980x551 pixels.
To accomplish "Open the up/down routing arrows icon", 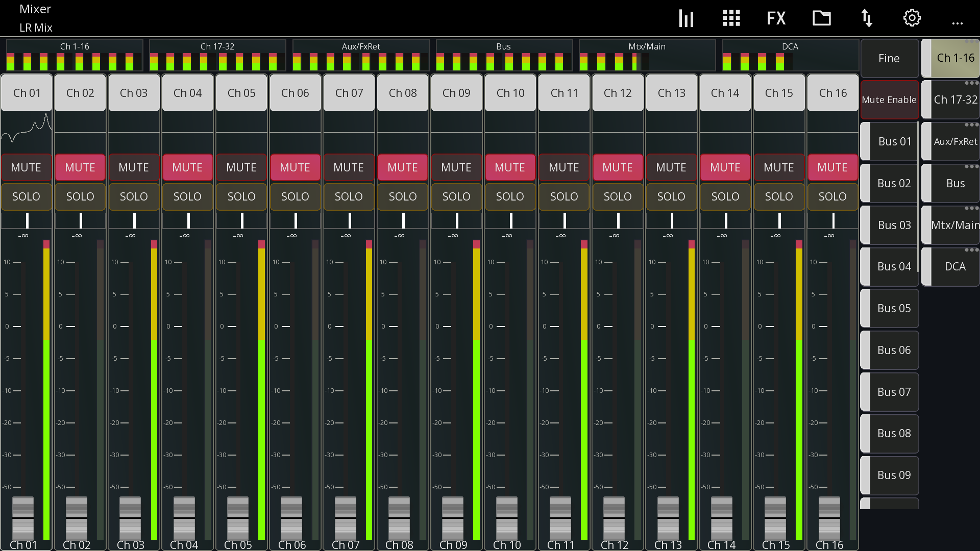I will tap(867, 18).
